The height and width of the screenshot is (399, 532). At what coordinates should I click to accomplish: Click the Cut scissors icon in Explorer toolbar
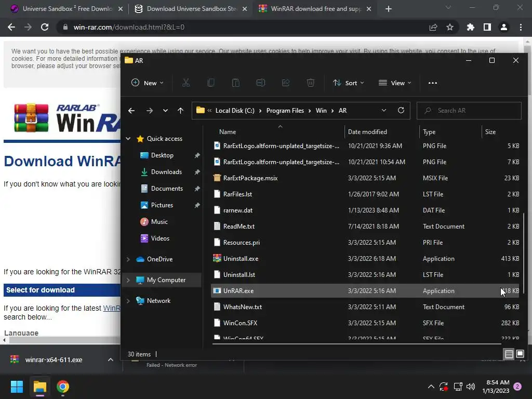[185, 83]
